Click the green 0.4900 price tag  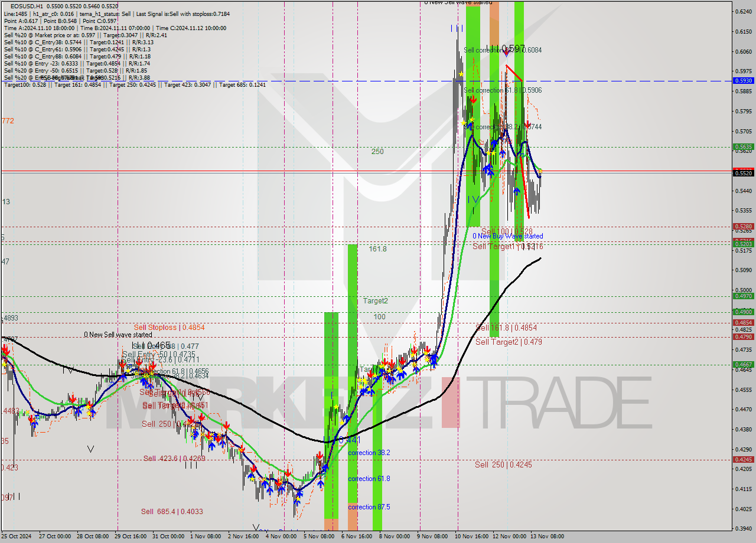[x=743, y=312]
